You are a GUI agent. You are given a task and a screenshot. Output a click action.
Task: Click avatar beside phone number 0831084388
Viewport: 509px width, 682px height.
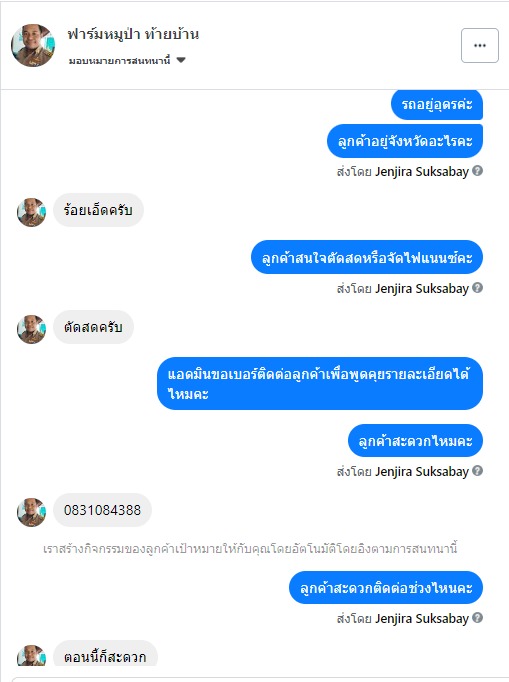(x=31, y=512)
